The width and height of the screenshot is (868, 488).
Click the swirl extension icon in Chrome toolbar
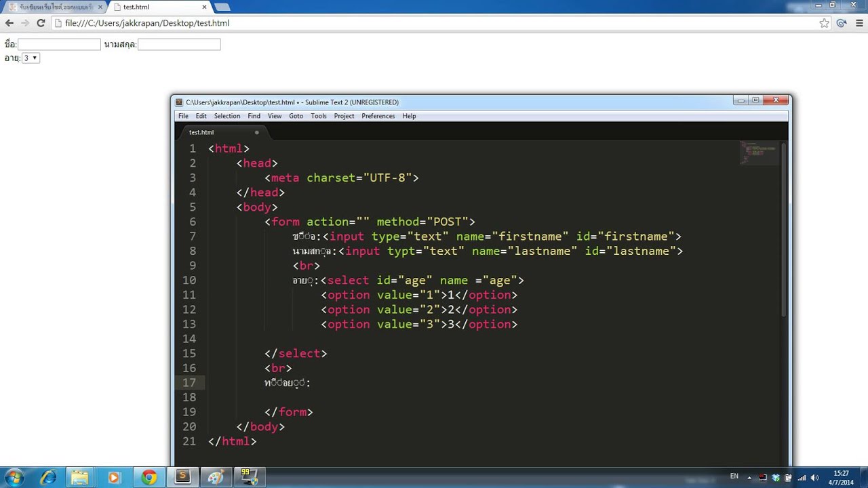[x=842, y=23]
